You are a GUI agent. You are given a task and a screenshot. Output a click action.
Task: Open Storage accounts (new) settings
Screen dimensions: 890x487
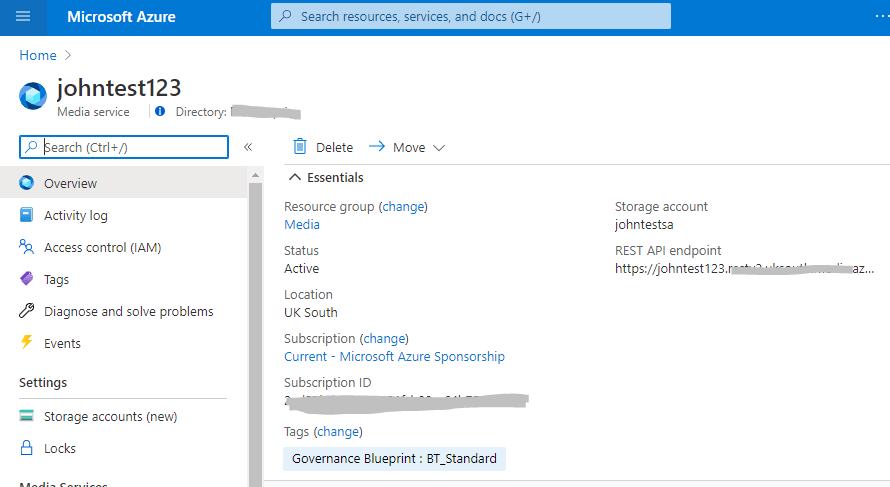(110, 416)
